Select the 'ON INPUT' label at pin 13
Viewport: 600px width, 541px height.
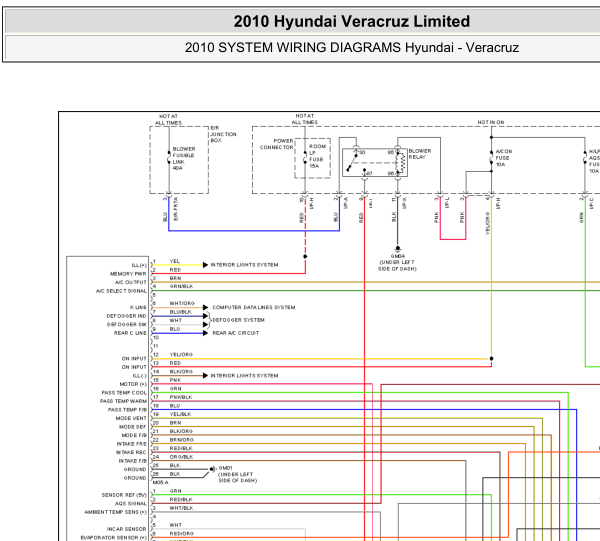(x=134, y=367)
